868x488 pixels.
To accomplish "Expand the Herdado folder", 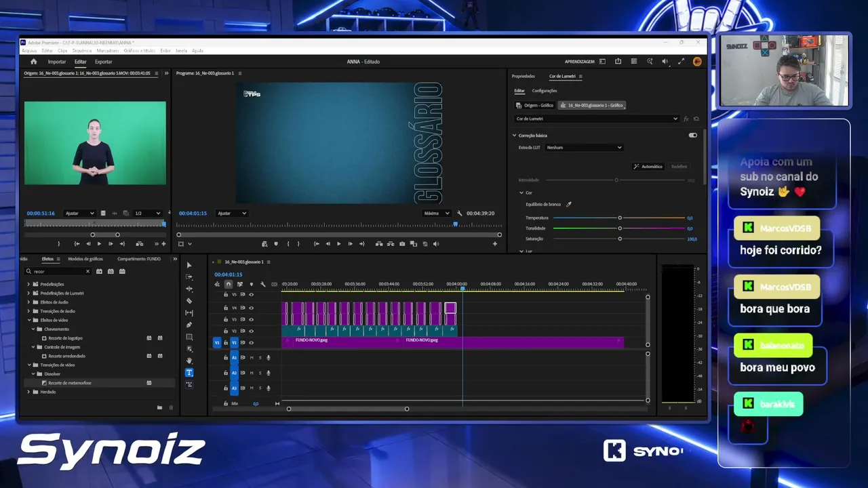I will [x=28, y=392].
